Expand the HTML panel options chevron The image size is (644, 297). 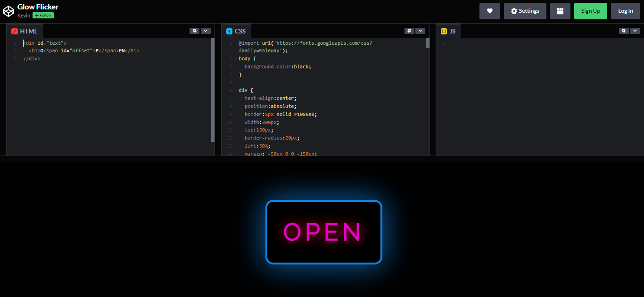click(x=206, y=30)
